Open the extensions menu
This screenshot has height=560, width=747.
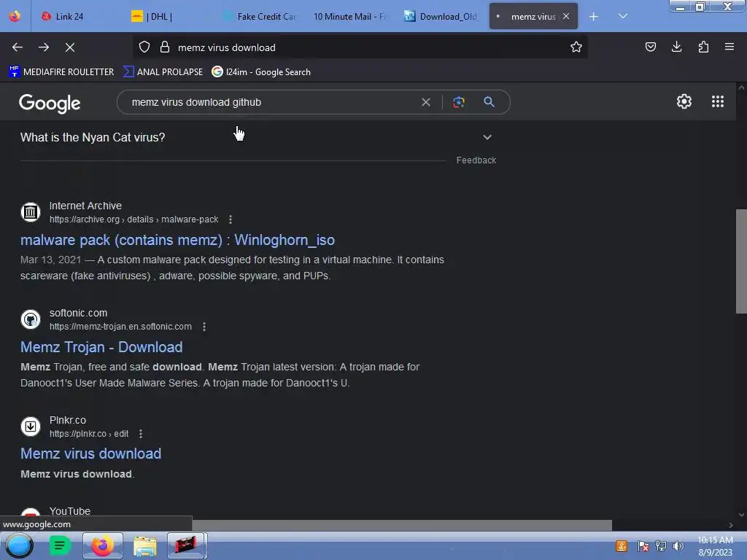(x=703, y=47)
